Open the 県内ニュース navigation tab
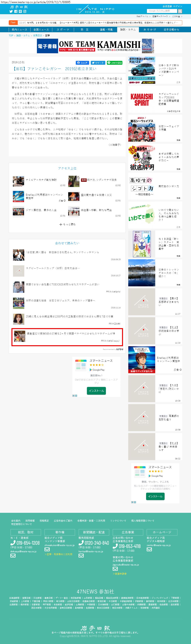The image size is (191, 644). 19,30
